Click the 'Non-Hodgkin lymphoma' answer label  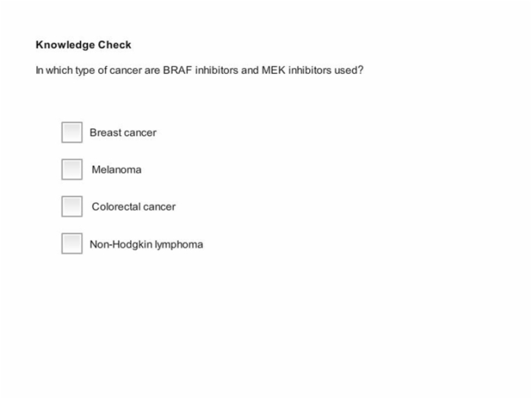point(146,245)
